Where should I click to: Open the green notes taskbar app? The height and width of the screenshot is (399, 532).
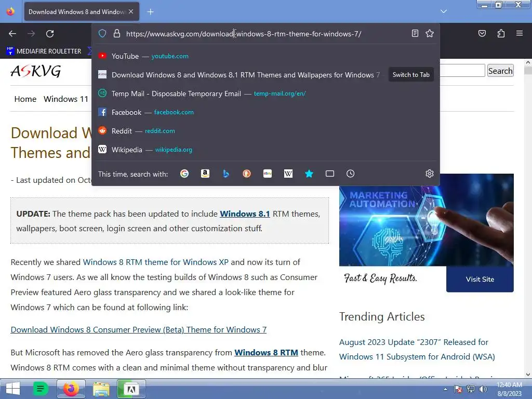point(41,389)
